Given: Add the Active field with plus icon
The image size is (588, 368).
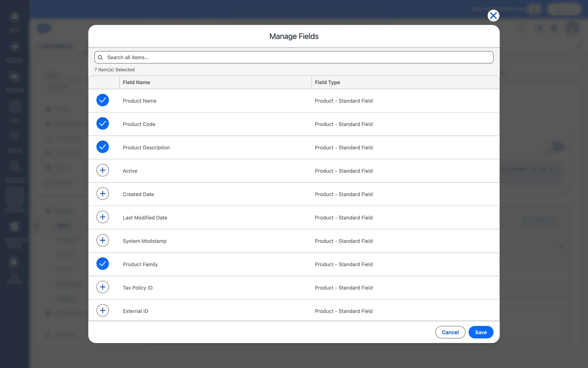Looking at the screenshot, I should click(x=103, y=170).
